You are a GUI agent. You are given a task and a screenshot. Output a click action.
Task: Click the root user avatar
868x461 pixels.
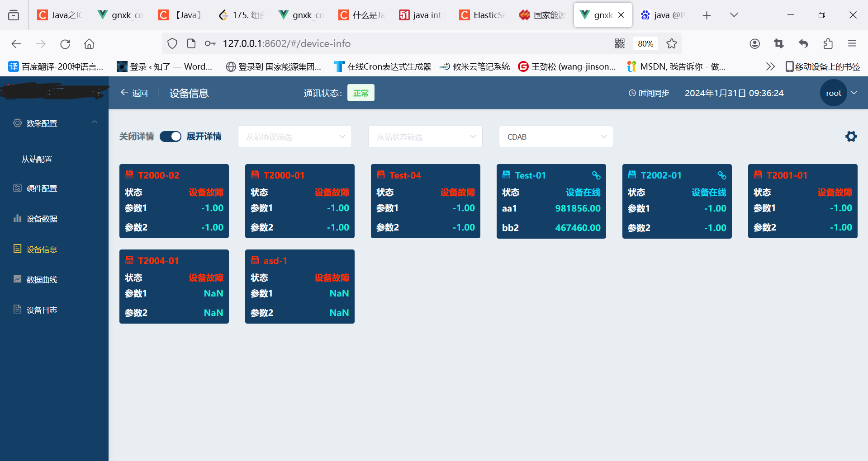[833, 93]
